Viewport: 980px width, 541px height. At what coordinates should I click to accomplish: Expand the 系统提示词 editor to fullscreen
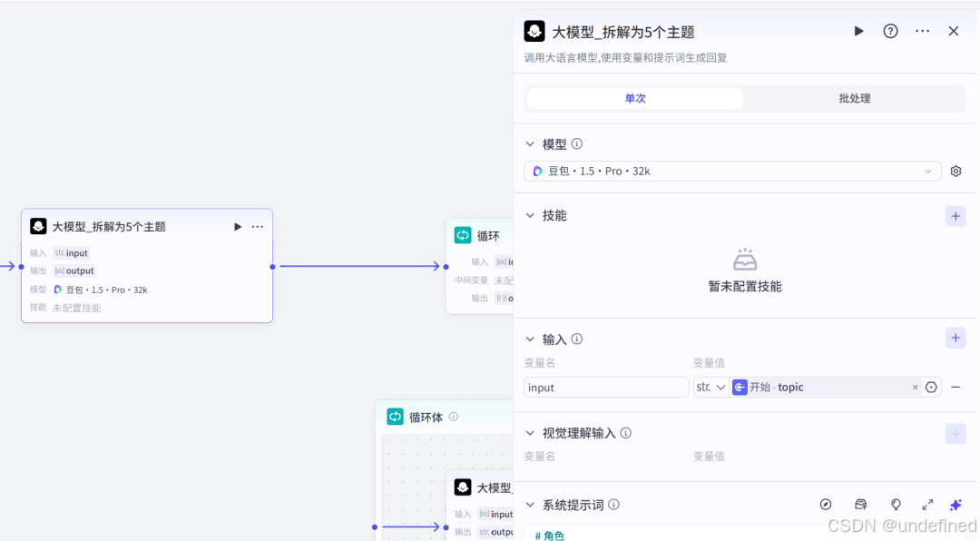click(927, 505)
